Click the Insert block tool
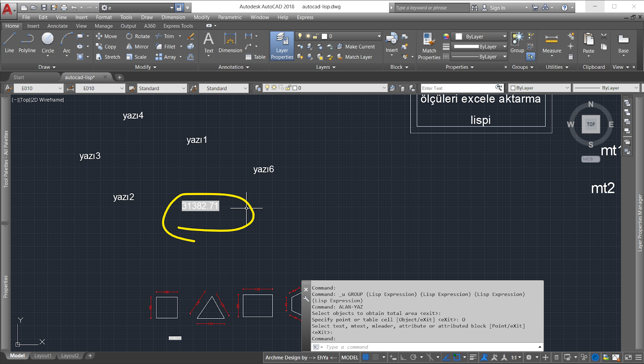 [x=392, y=43]
